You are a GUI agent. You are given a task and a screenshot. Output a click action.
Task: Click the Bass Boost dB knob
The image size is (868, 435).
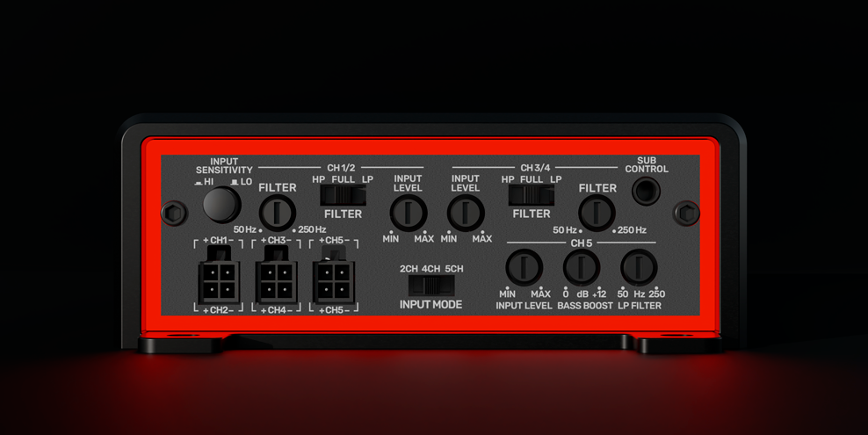[x=581, y=267]
